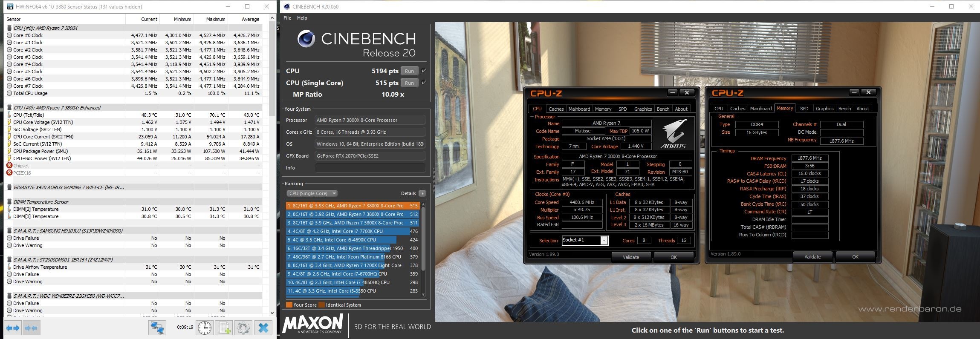This screenshot has height=339, width=980.
Task: Select the 4C/8T i7-7700K ranking entry
Action: (x=353, y=231)
